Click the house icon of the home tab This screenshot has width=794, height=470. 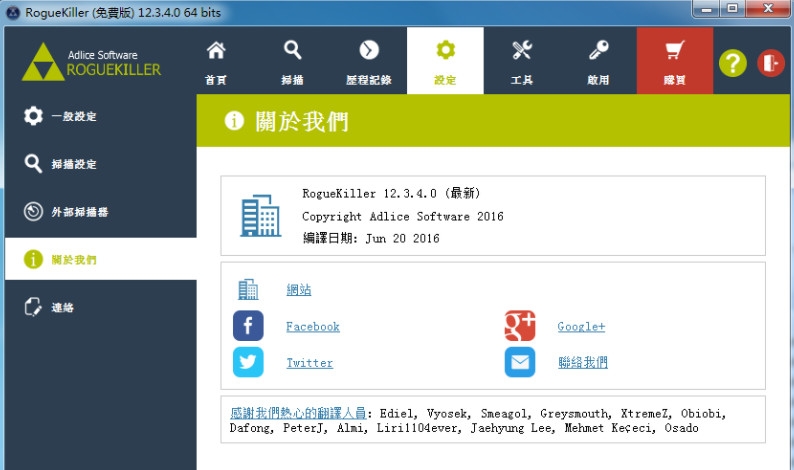click(x=216, y=50)
